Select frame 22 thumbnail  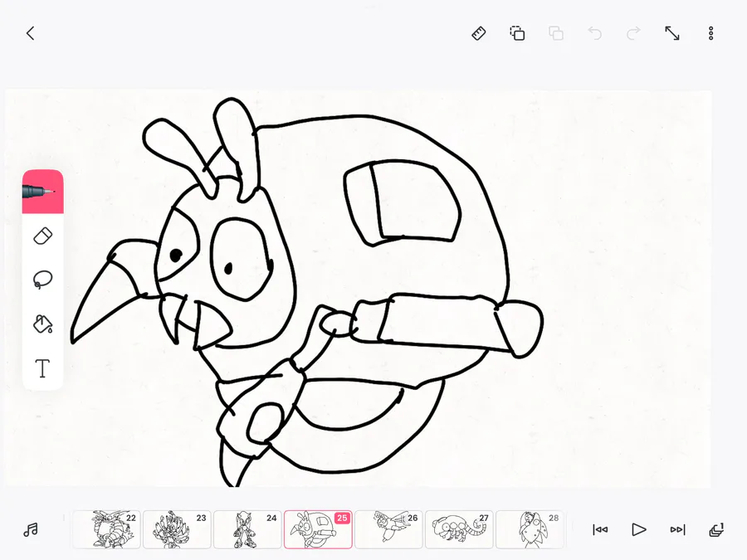(106, 529)
